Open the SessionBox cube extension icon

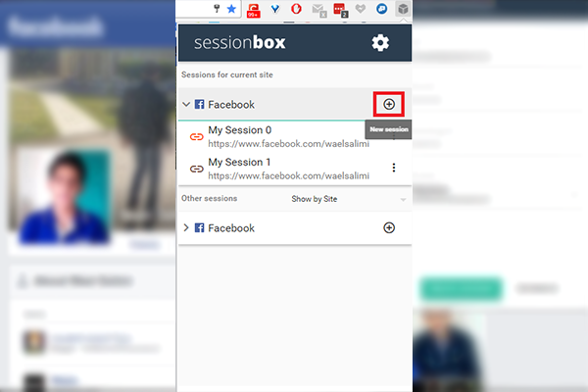(x=403, y=9)
